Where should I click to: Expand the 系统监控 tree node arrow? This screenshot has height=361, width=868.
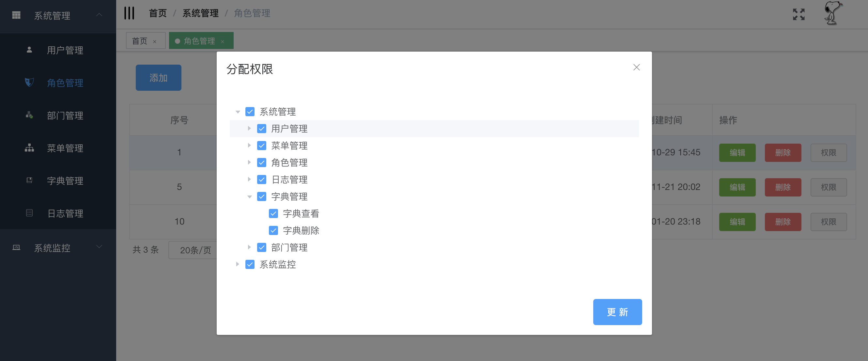[237, 265]
